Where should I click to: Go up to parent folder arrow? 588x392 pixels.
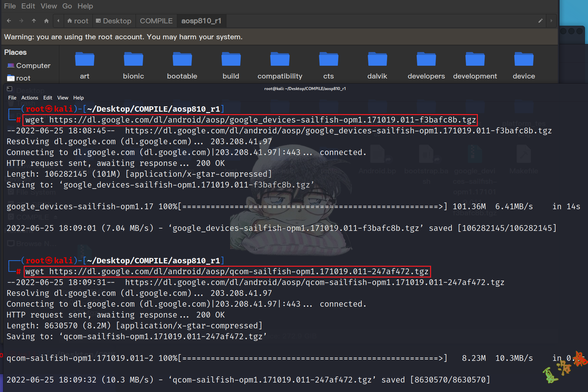(34, 21)
